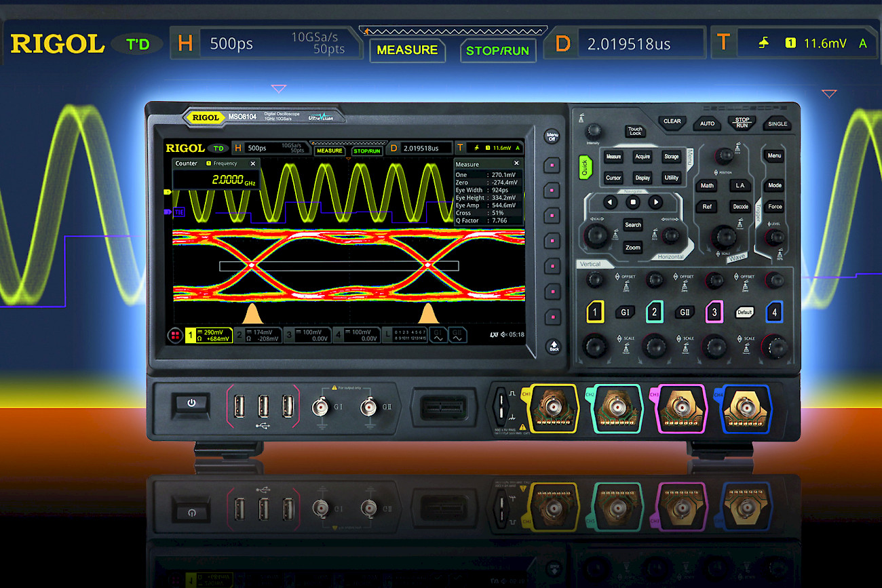Click the Menu Off key beside the screen
This screenshot has width=882, height=588.
[553, 136]
